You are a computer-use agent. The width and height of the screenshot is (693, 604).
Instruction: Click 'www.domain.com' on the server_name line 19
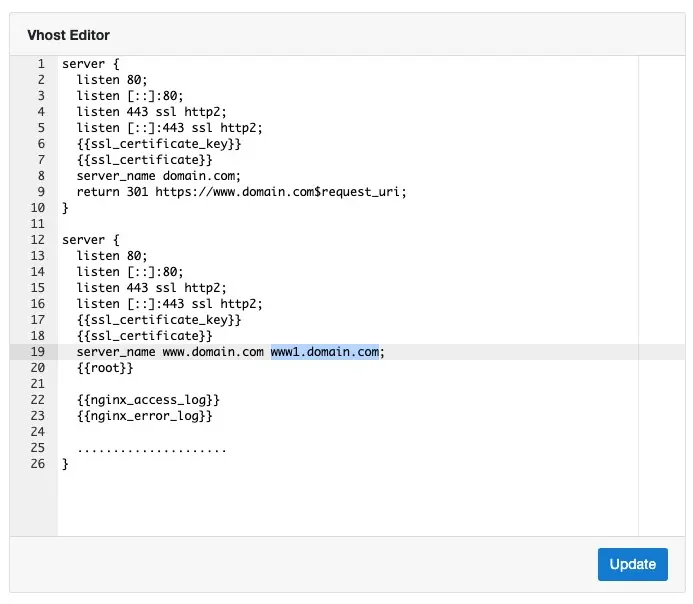click(x=213, y=352)
